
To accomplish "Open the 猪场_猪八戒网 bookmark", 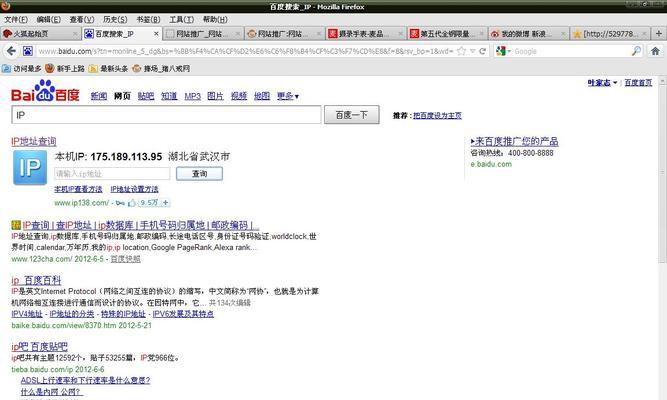I will pos(161,69).
